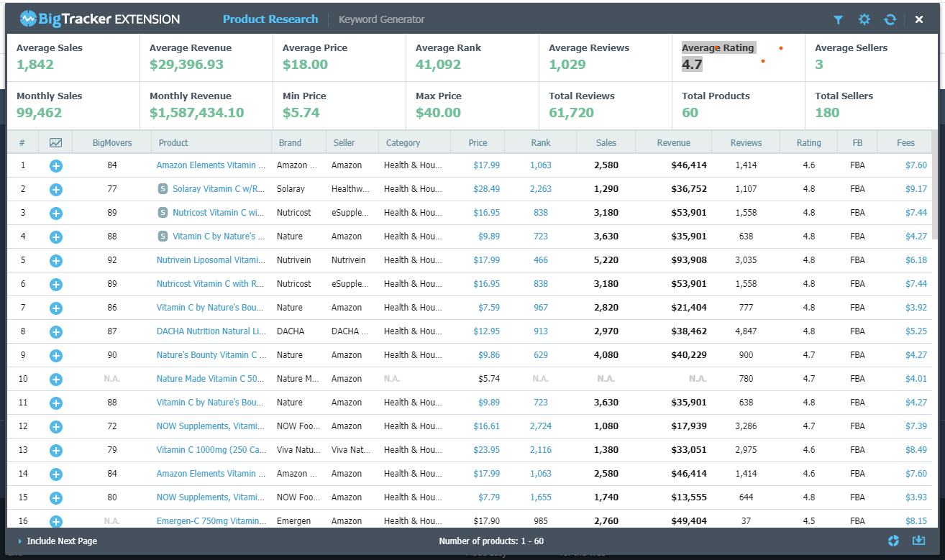Click the S badge beside Solaray Vitamin C

pyautogui.click(x=163, y=189)
